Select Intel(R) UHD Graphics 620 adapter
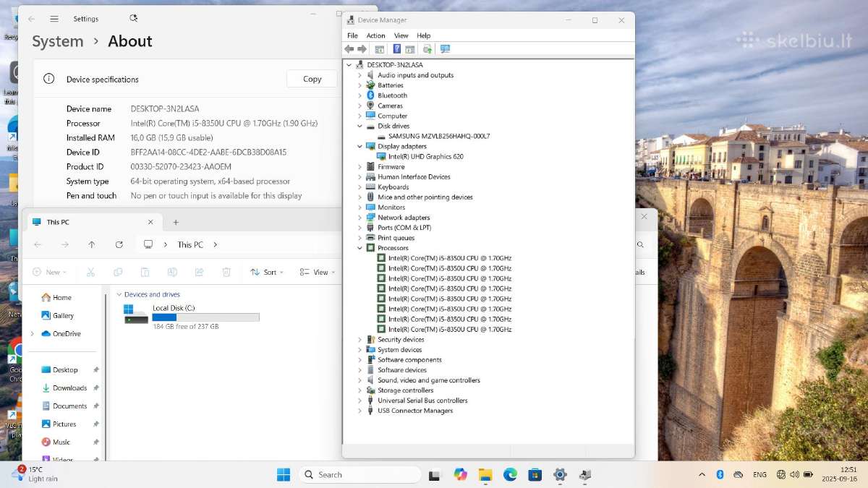The height and width of the screenshot is (488, 868). click(x=425, y=156)
